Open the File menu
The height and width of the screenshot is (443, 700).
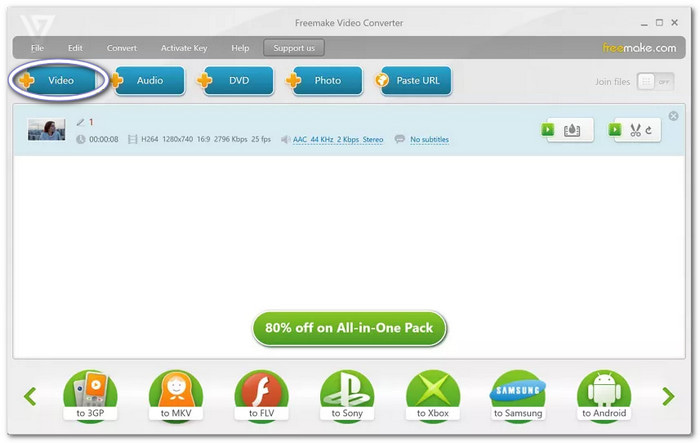pos(37,48)
